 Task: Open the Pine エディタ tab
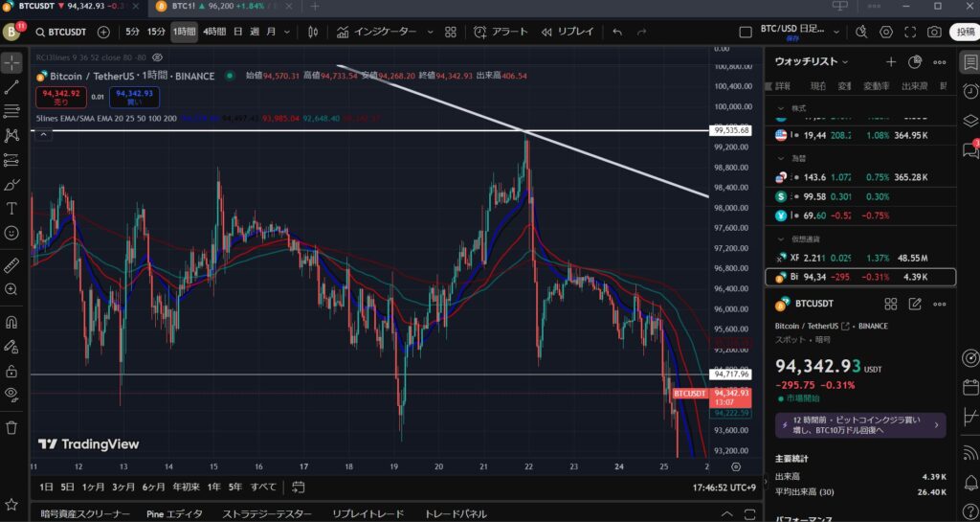pos(176,514)
